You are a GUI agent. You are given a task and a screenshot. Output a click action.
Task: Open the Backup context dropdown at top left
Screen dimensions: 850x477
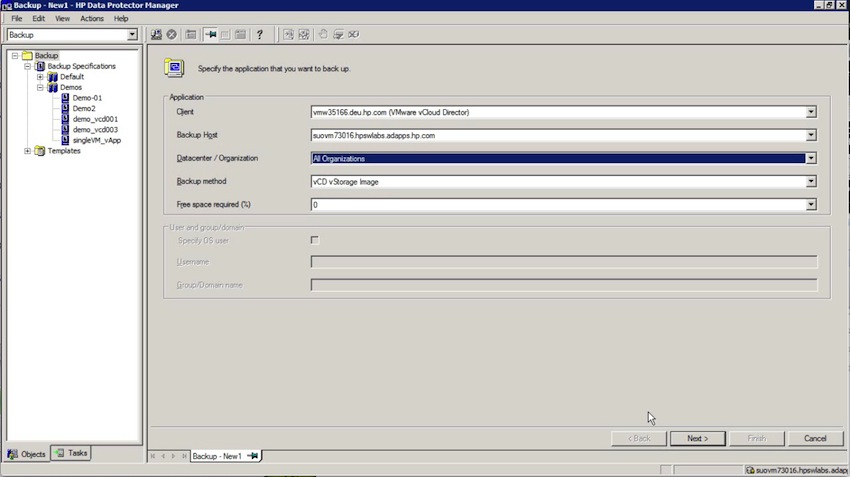[132, 35]
